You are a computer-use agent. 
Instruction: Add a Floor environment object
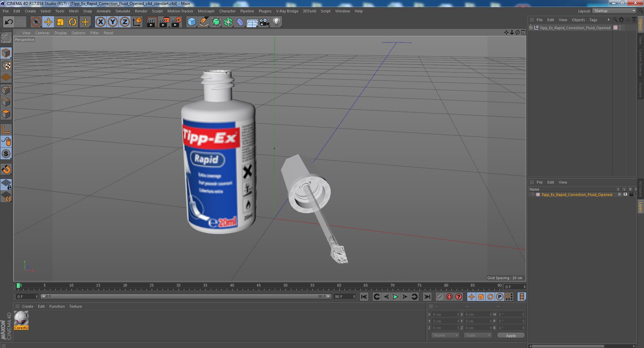252,22
